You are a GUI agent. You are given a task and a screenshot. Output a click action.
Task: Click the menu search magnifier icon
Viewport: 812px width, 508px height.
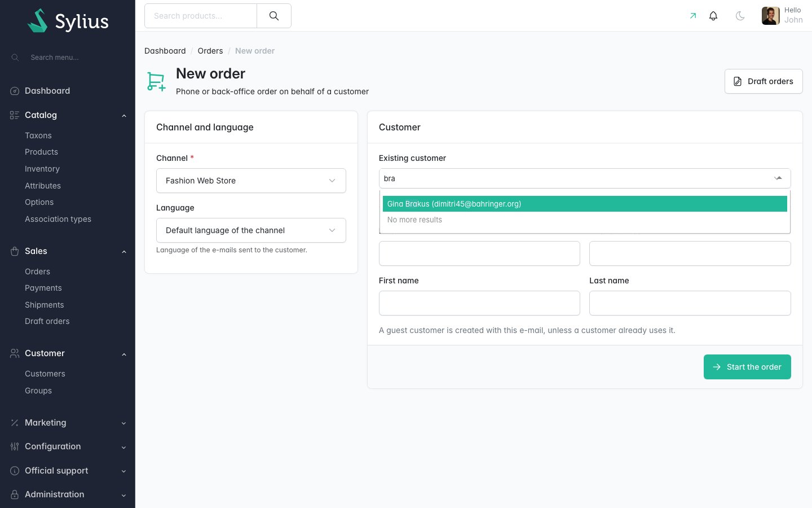tap(15, 58)
